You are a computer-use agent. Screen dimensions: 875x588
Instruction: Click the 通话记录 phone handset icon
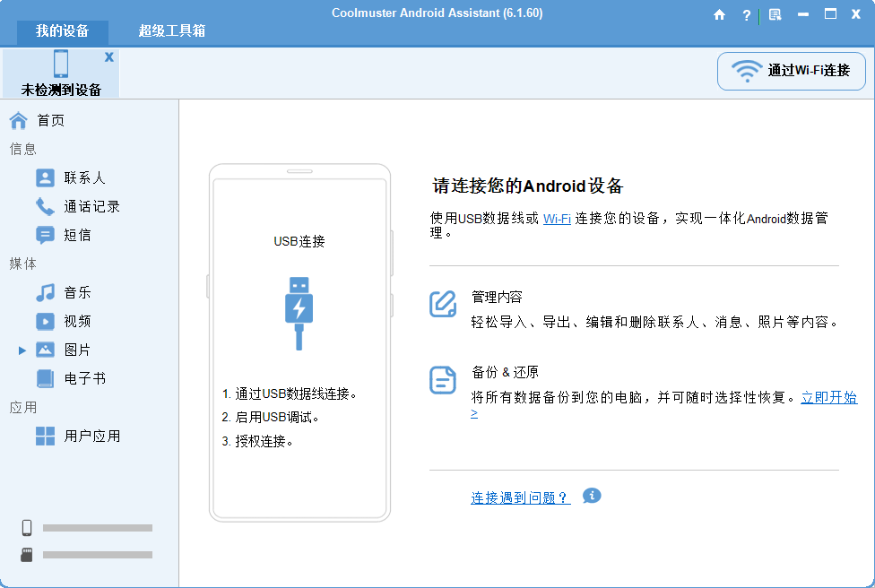tap(45, 206)
